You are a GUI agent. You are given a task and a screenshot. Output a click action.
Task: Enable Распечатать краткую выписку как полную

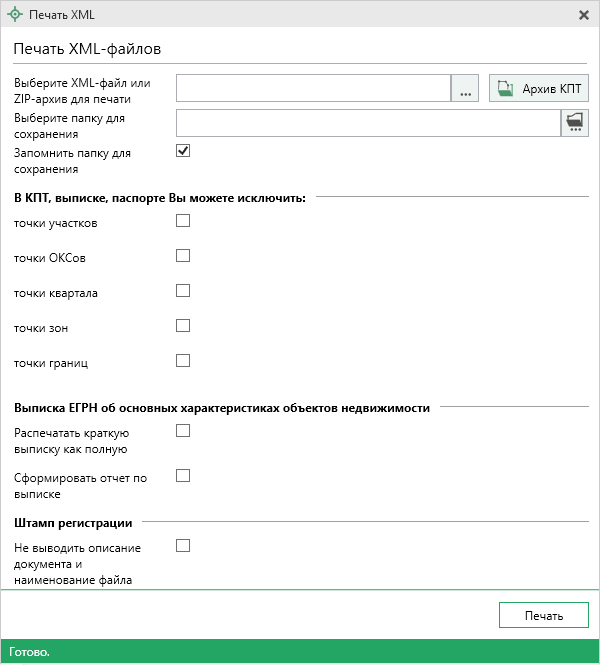click(x=183, y=431)
